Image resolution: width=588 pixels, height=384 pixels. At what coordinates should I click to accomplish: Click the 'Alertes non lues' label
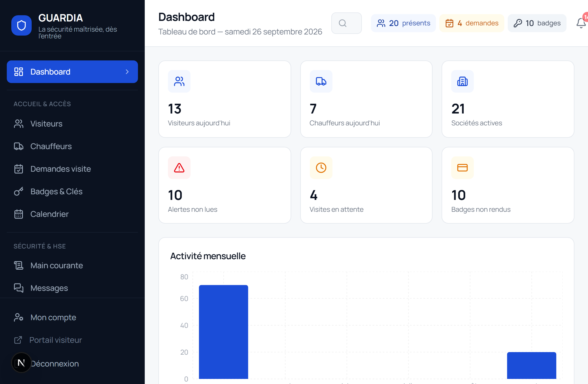point(193,210)
